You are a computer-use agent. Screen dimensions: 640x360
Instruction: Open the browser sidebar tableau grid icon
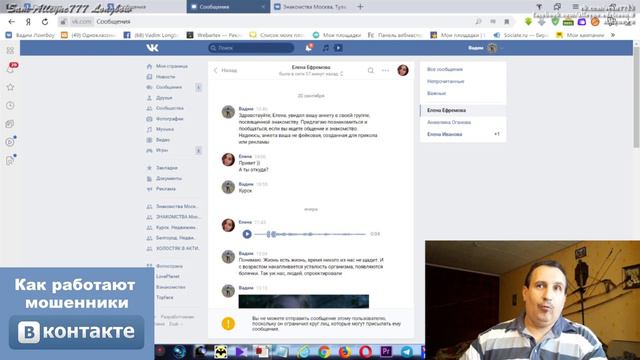click(10, 50)
